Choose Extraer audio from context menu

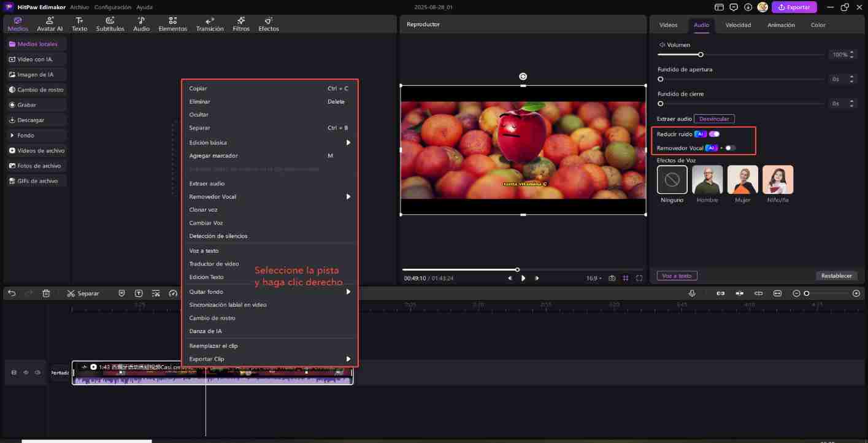207,183
